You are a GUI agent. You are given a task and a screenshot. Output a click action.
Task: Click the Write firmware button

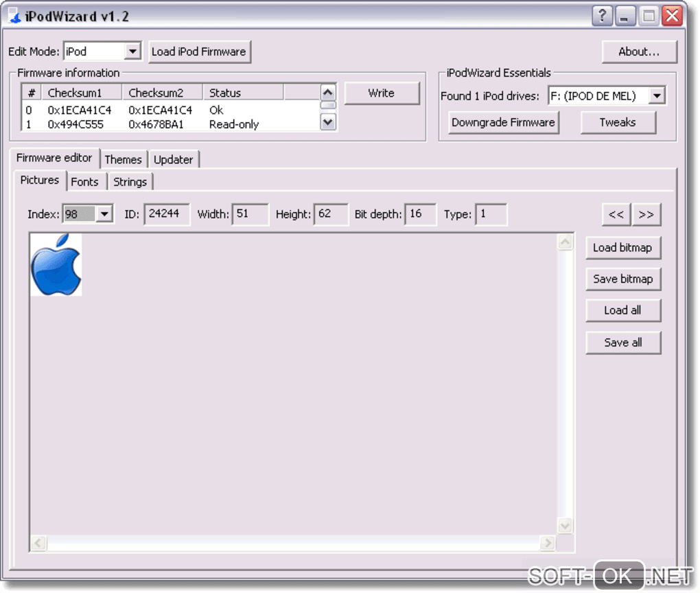[382, 93]
